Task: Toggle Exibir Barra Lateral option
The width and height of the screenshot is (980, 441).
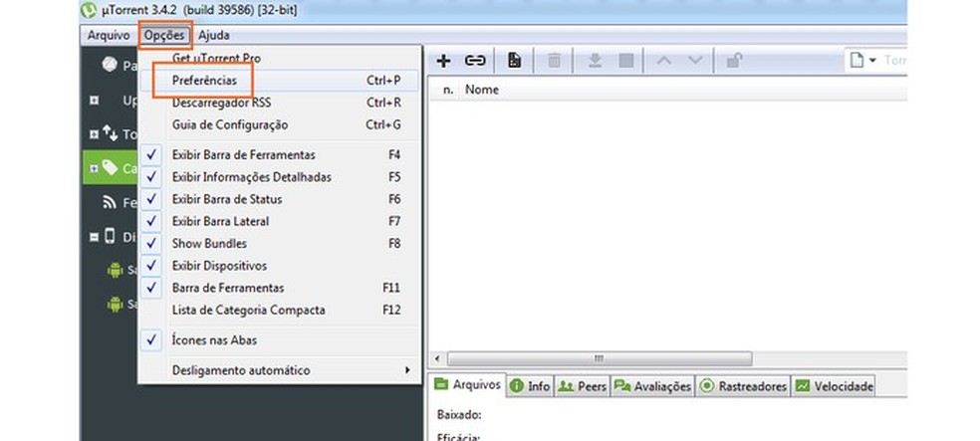Action: tap(280, 221)
